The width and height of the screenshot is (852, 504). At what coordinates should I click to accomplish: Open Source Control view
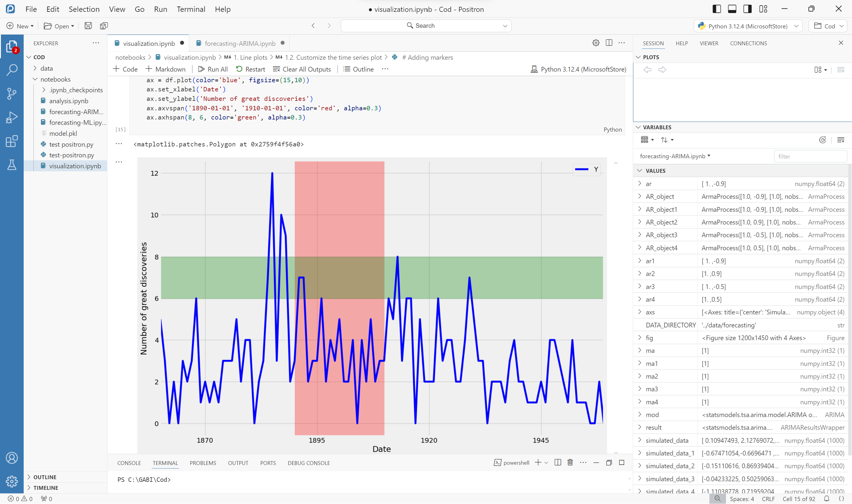tap(12, 94)
